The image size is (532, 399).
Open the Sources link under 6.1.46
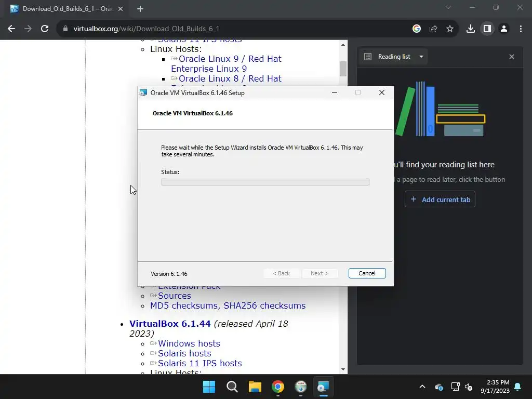(175, 296)
